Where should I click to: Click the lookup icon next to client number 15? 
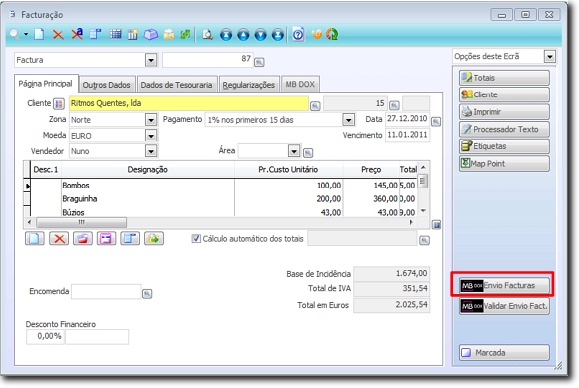coord(394,105)
